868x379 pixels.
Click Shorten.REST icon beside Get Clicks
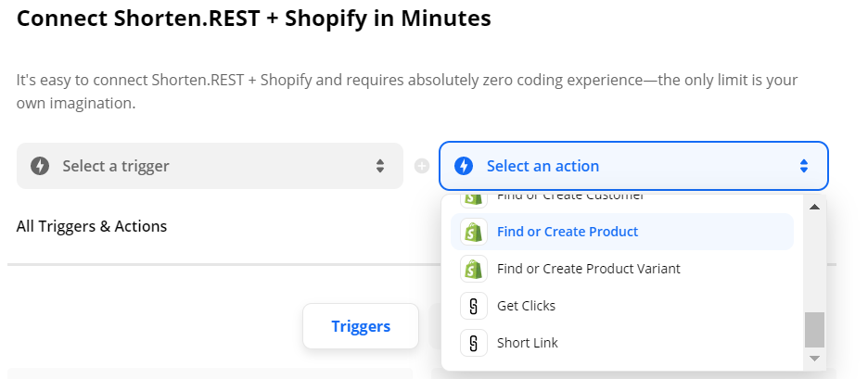point(473,306)
